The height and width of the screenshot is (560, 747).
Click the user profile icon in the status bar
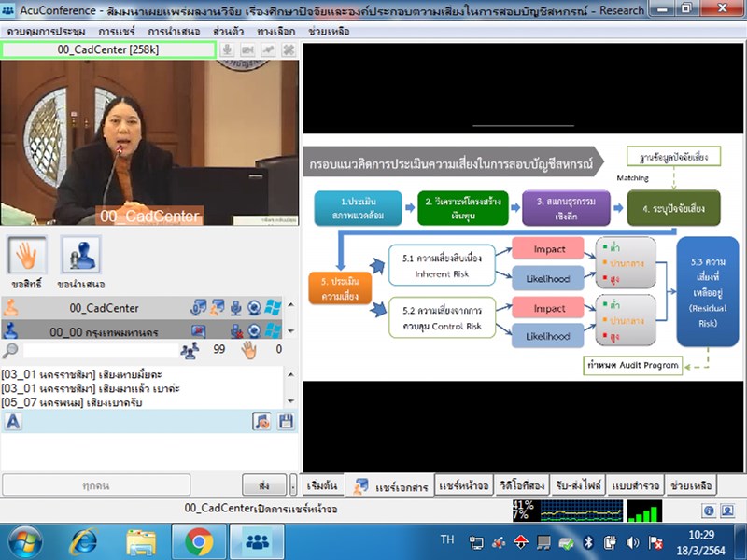(727, 511)
